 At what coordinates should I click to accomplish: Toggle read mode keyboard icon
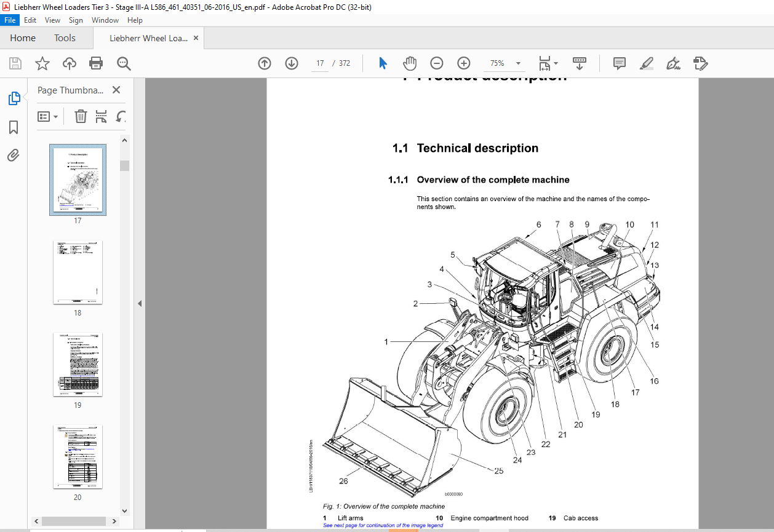580,63
